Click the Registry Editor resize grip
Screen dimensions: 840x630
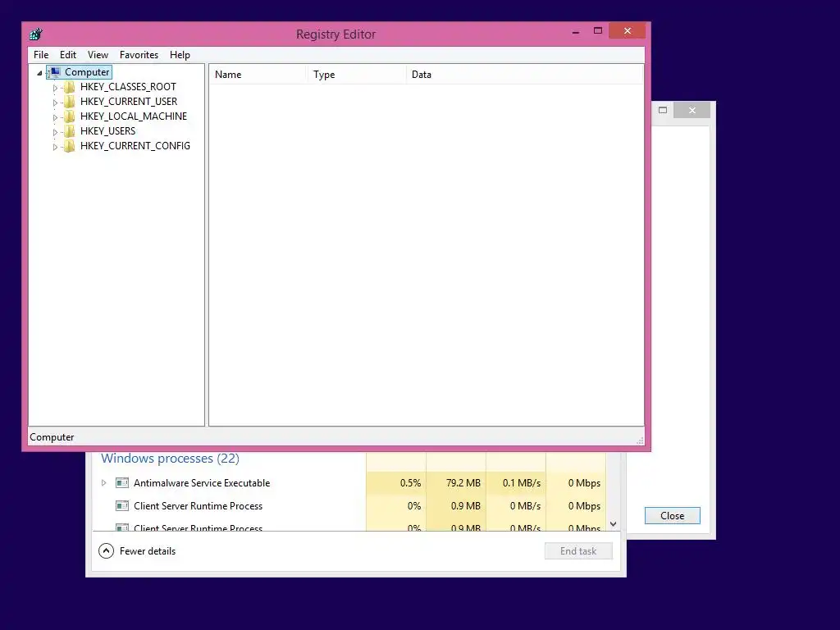click(x=640, y=441)
